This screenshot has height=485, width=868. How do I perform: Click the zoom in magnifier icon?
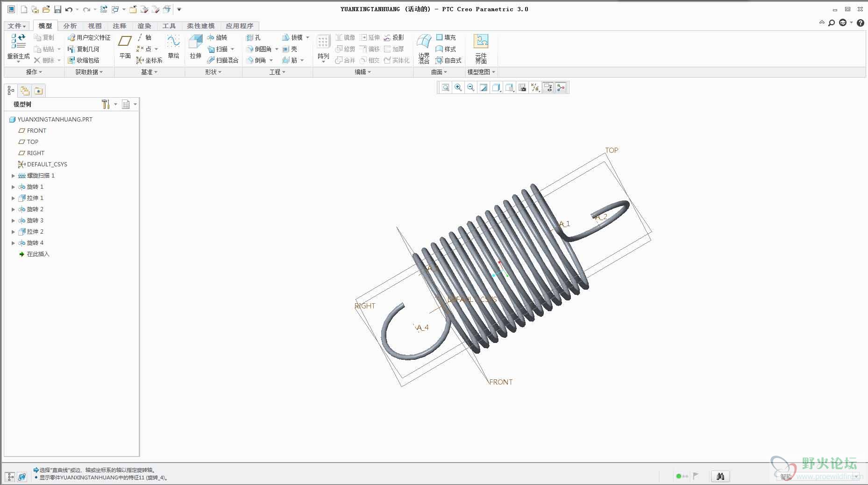pos(458,87)
